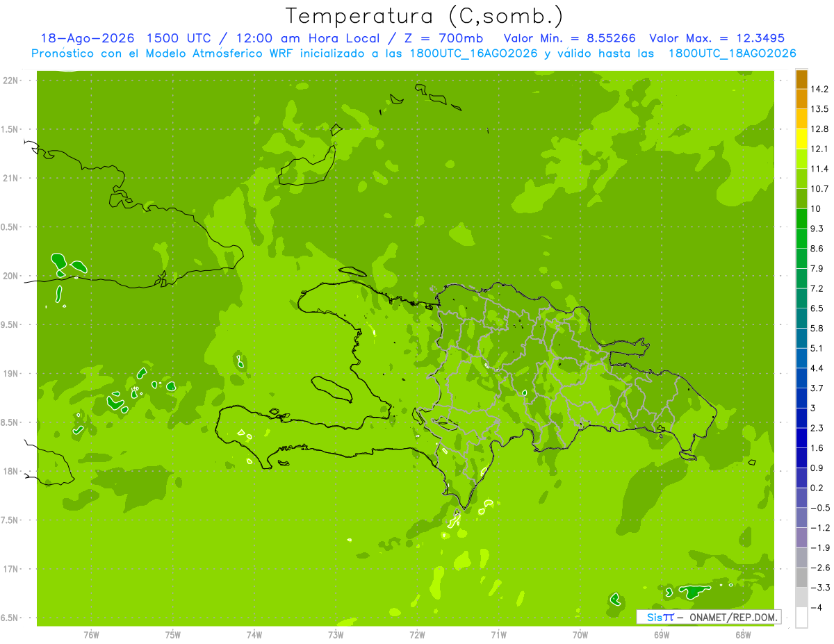Click the "5.1" colorbar value

click(x=818, y=349)
